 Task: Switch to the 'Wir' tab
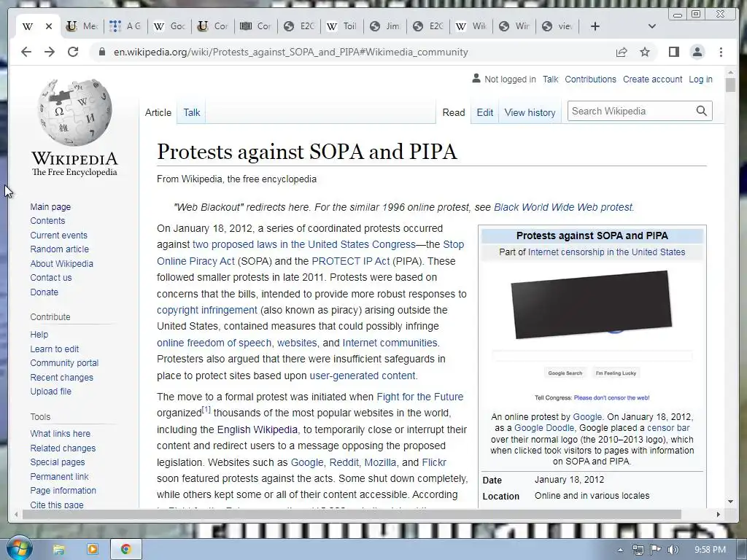coord(514,26)
